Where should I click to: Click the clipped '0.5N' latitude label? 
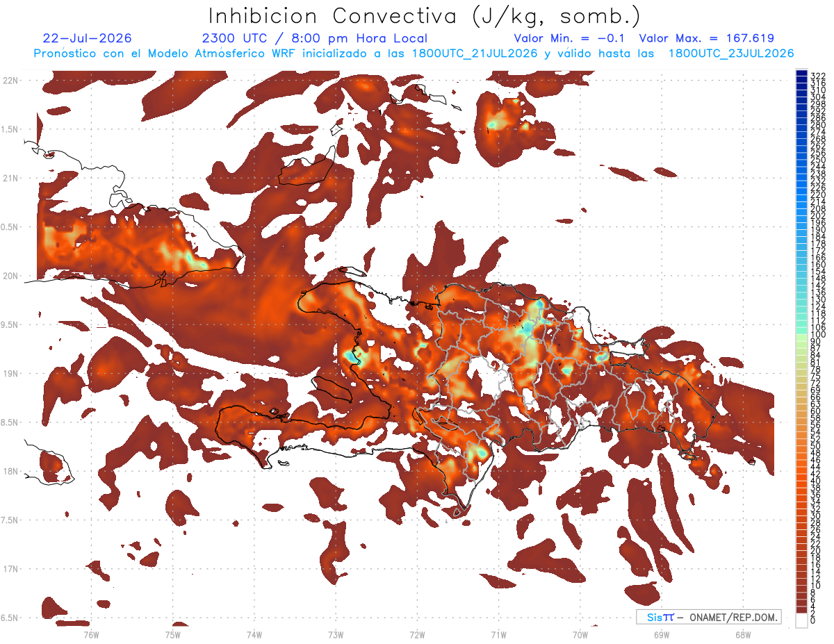10,227
